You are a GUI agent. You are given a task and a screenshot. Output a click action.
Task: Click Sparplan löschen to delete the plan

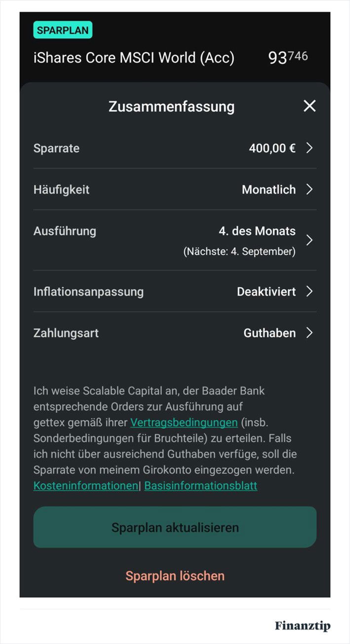(x=175, y=576)
